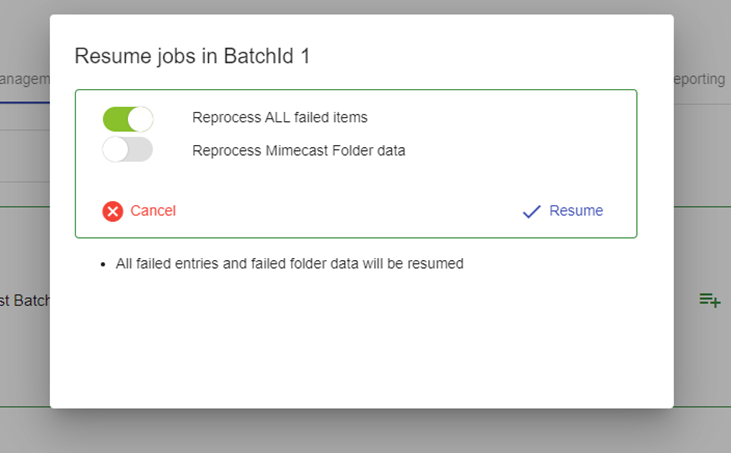The width and height of the screenshot is (731, 453).
Task: Click the blue Resume checkmark icon
Action: click(532, 211)
